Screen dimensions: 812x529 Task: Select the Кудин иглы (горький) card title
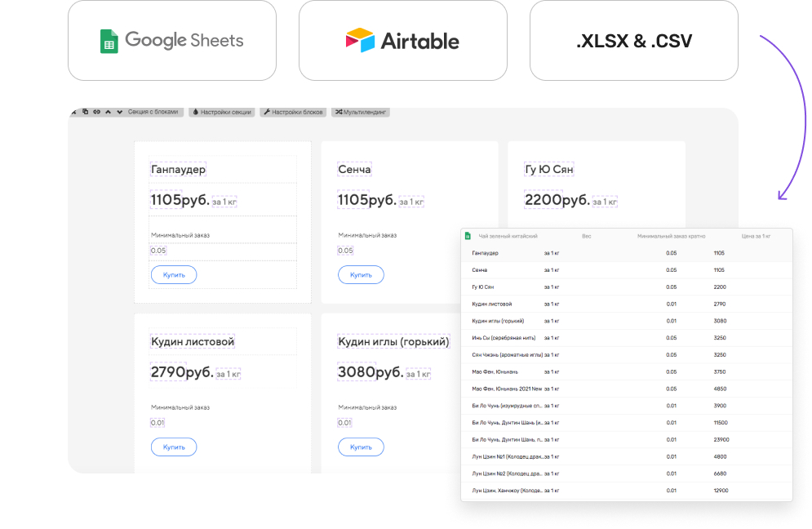(x=393, y=341)
